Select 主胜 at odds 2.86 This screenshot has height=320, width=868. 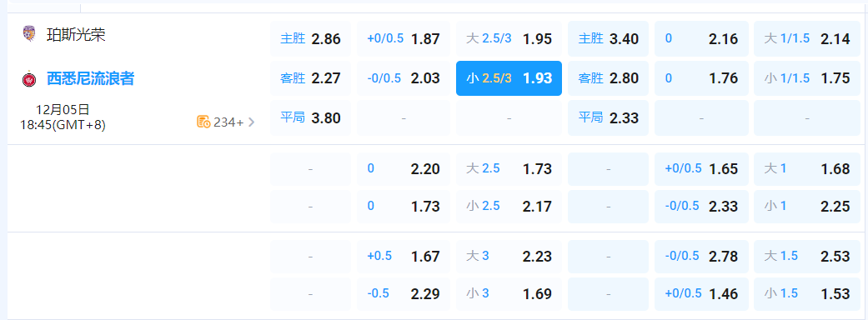pyautogui.click(x=310, y=39)
